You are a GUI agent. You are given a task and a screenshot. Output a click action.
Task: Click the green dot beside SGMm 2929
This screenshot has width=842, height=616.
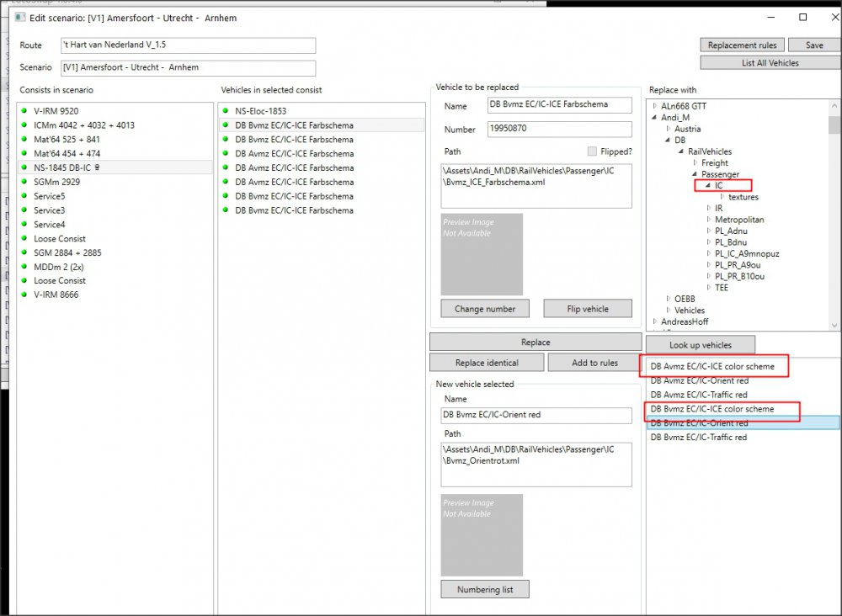point(26,182)
